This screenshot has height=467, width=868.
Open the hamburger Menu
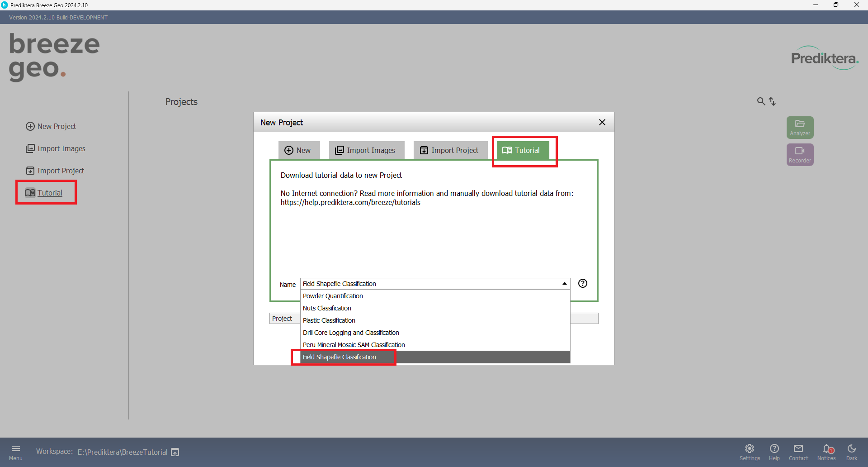click(16, 452)
